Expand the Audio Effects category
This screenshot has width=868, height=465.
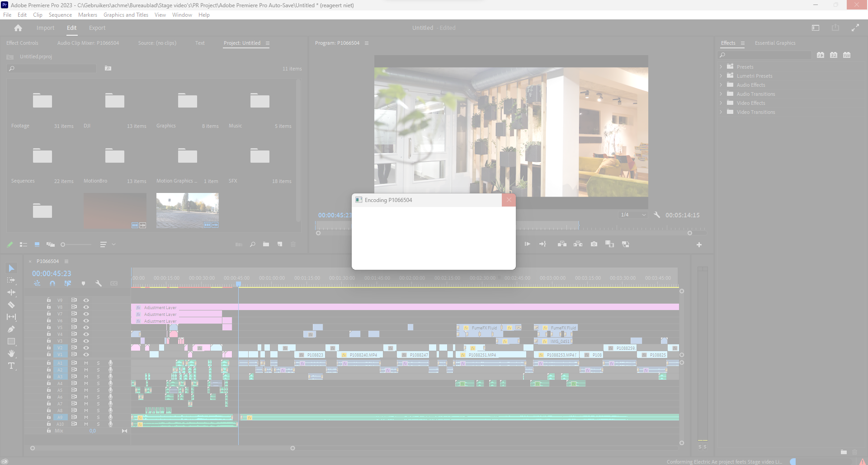pos(722,85)
